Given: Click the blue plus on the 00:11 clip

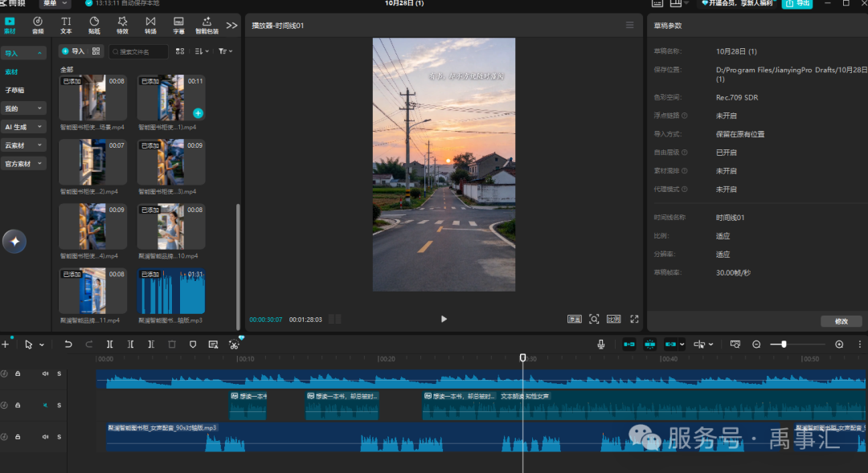Looking at the screenshot, I should click(198, 113).
